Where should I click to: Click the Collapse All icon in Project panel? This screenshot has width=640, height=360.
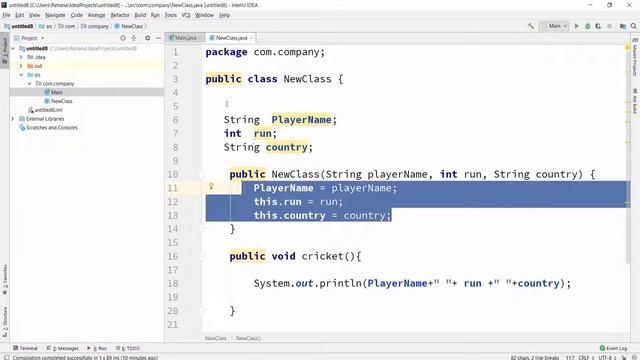133,38
